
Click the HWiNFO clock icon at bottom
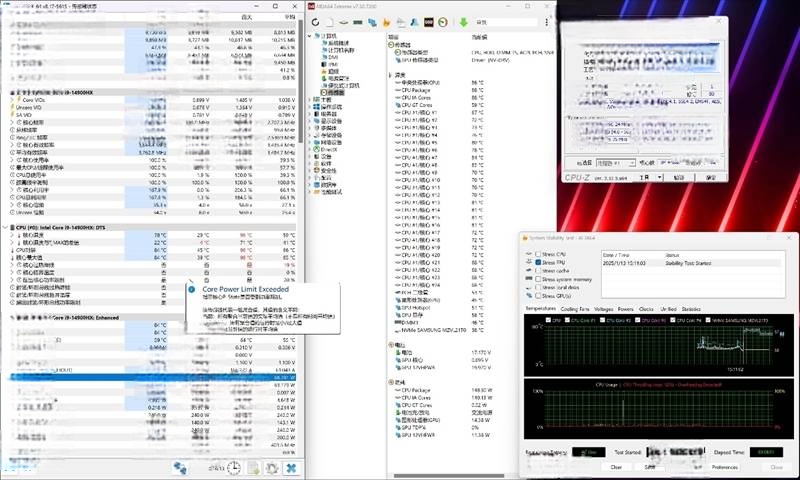[x=234, y=468]
